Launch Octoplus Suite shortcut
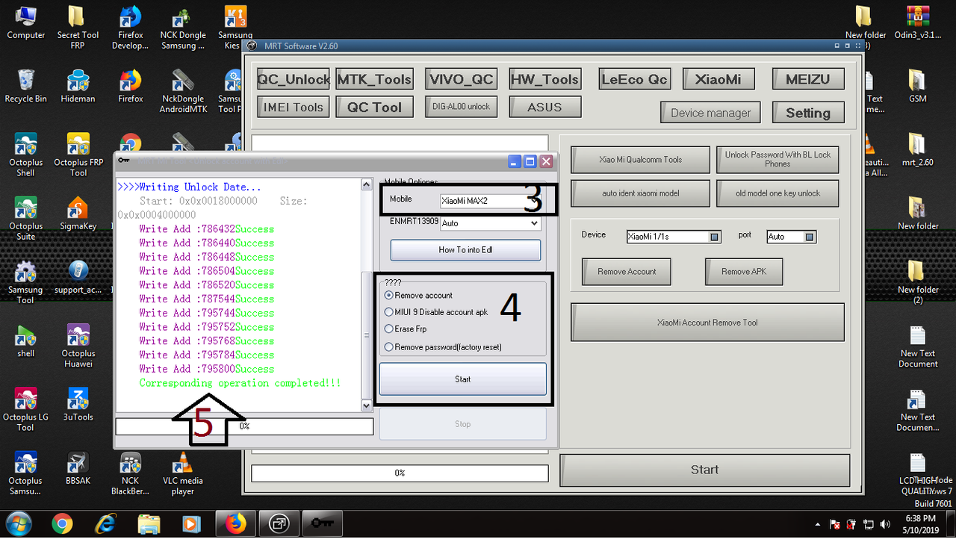The image size is (956, 560). tap(26, 218)
